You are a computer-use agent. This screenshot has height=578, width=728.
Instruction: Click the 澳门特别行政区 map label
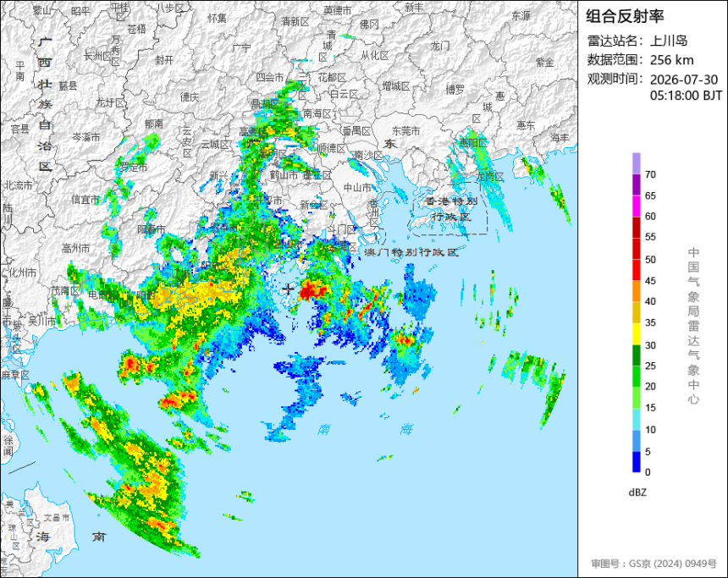point(411,252)
